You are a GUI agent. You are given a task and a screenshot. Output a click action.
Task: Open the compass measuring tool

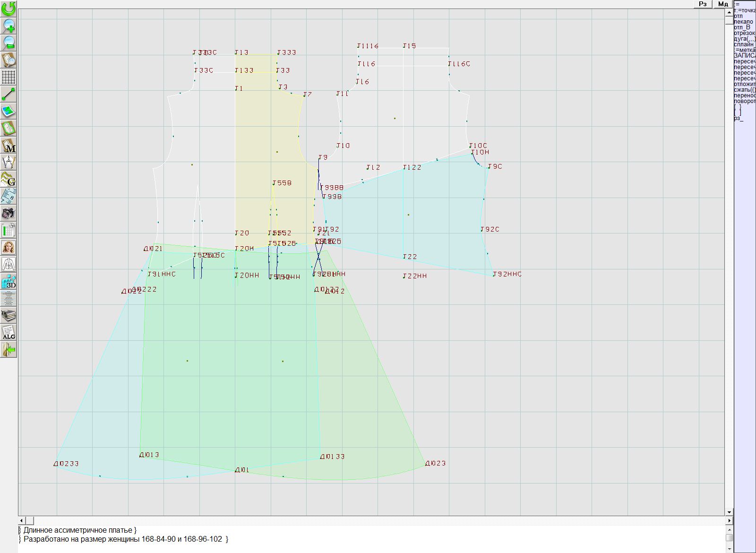pyautogui.click(x=9, y=163)
